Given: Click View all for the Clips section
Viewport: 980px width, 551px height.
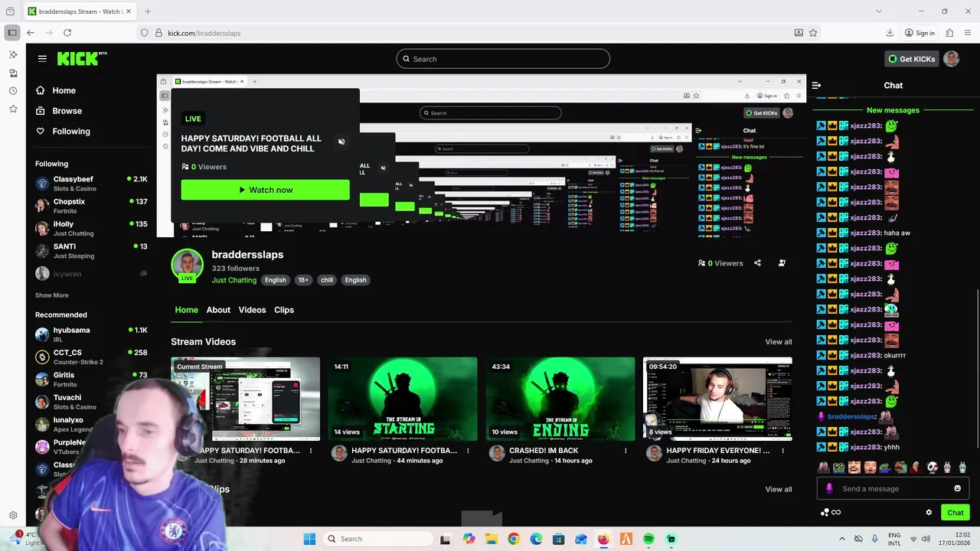Looking at the screenshot, I should click(x=779, y=490).
